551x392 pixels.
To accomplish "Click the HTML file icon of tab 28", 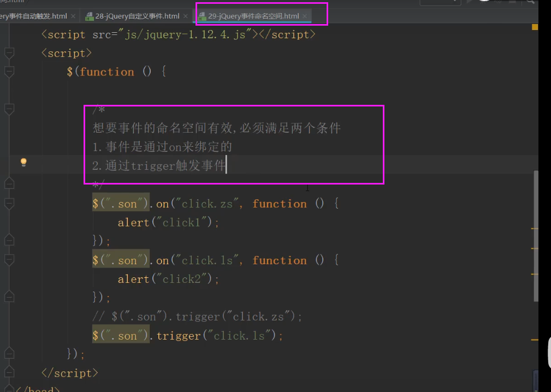I will click(x=89, y=16).
